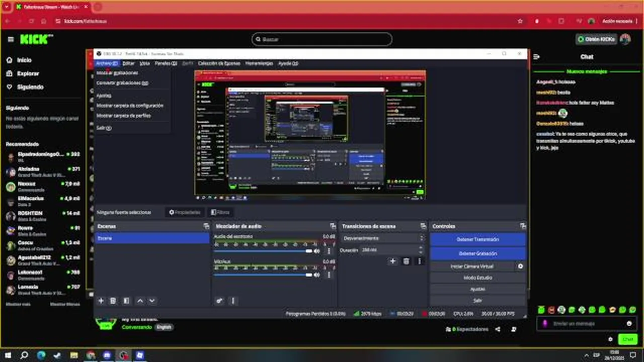The image size is (644, 362).
Task: Click the Filtros button
Action: point(220,212)
